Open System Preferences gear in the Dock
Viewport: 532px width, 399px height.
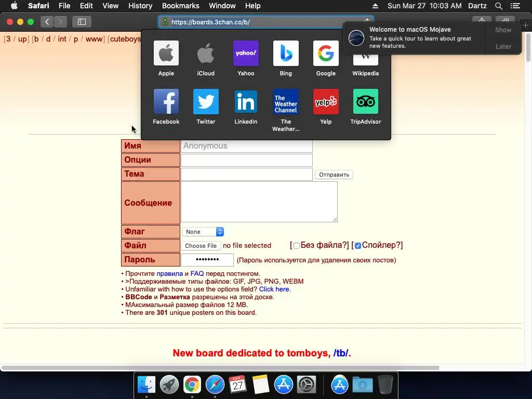[x=307, y=385]
